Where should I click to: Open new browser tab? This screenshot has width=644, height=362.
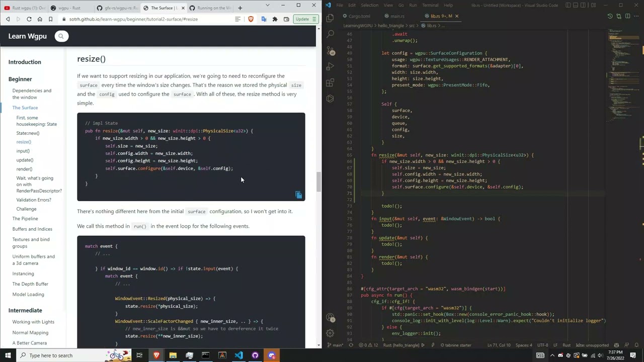tap(240, 8)
